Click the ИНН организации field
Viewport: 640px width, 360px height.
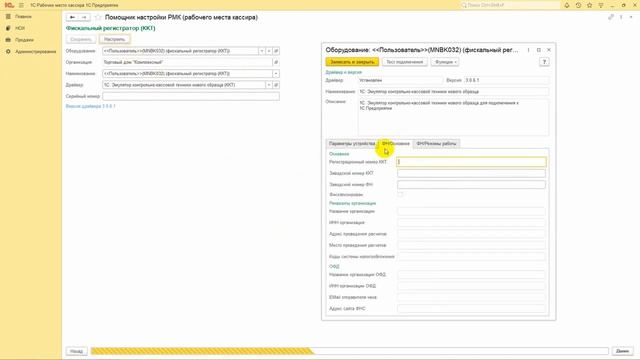[x=471, y=223]
